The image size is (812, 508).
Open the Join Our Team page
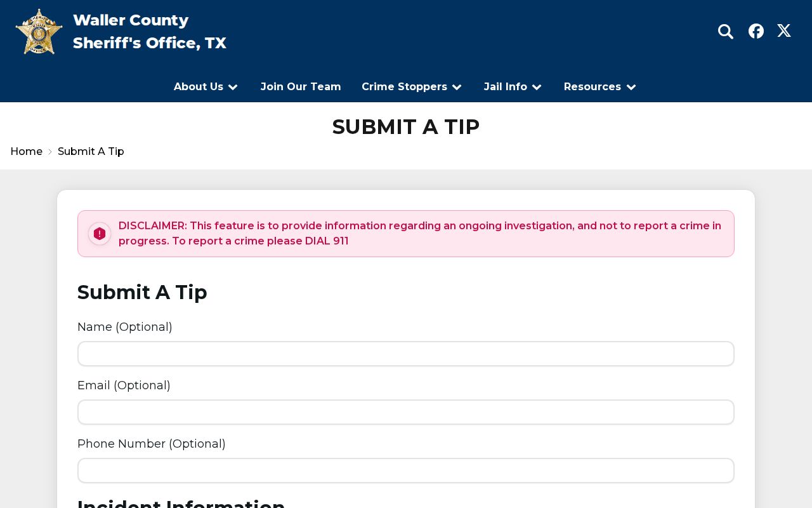click(301, 87)
